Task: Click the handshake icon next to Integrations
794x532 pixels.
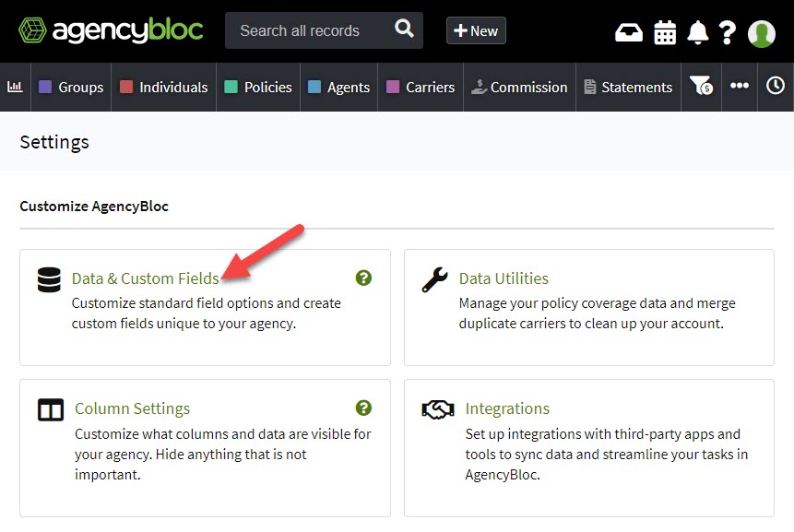Action: click(437, 408)
